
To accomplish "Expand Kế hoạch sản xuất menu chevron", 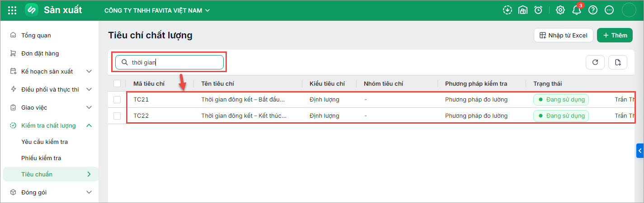I will 89,71.
